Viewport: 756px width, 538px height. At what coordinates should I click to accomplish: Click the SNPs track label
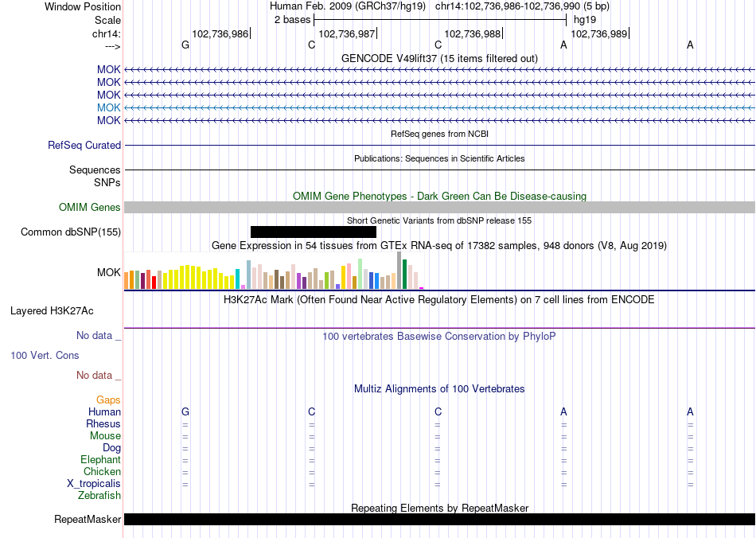tap(107, 183)
